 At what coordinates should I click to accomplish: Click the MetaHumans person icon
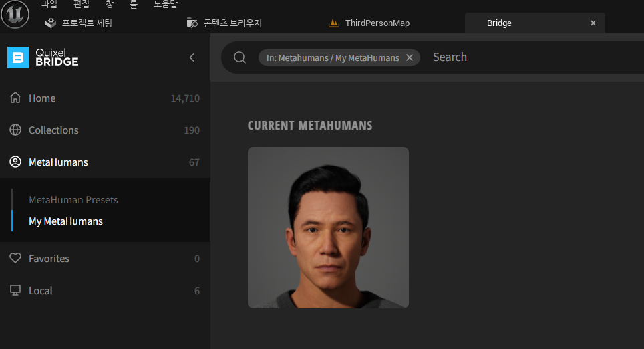click(15, 162)
